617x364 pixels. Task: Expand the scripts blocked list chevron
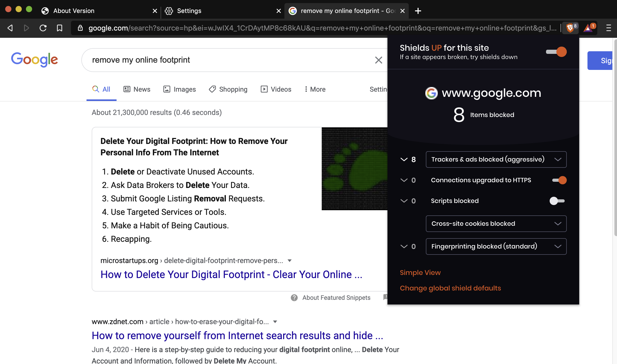tap(404, 201)
